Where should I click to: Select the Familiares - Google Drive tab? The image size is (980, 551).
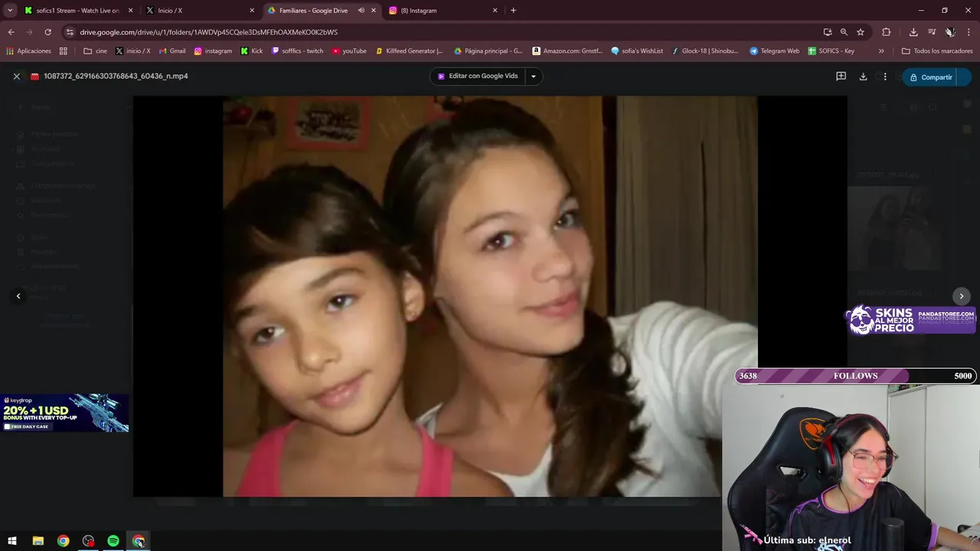pos(314,11)
